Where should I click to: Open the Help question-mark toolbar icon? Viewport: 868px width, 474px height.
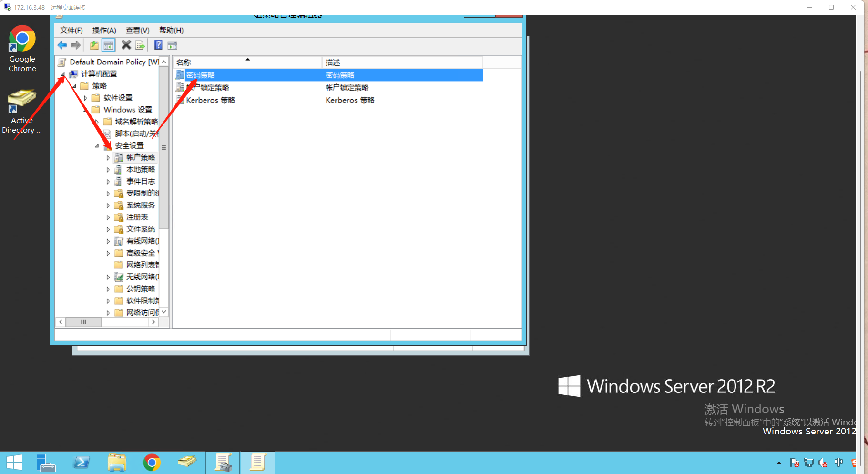coord(159,45)
